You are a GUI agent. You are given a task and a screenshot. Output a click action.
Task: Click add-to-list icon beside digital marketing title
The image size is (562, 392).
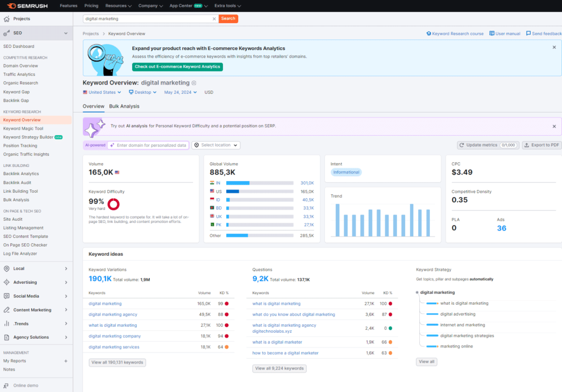coord(194,83)
